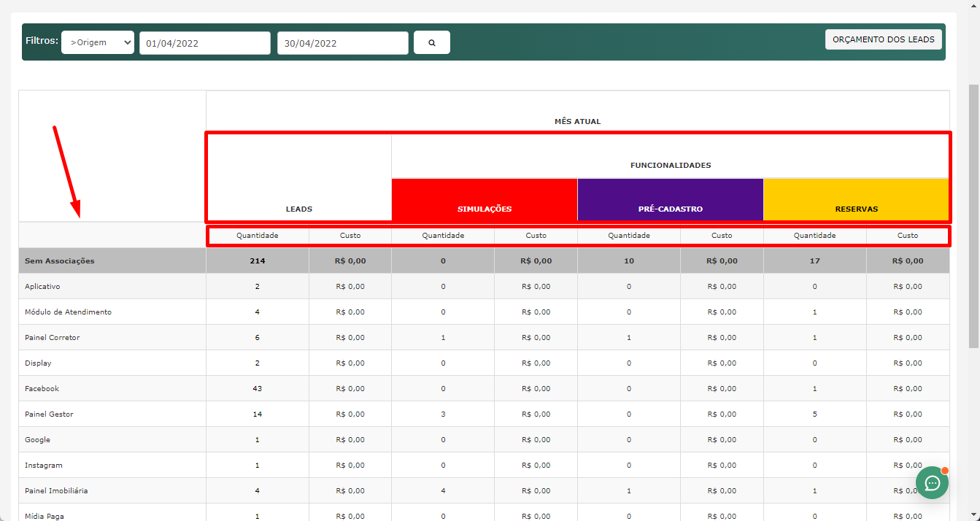
Task: Click Custo subheader under SIMULAÇÕES
Action: click(536, 235)
